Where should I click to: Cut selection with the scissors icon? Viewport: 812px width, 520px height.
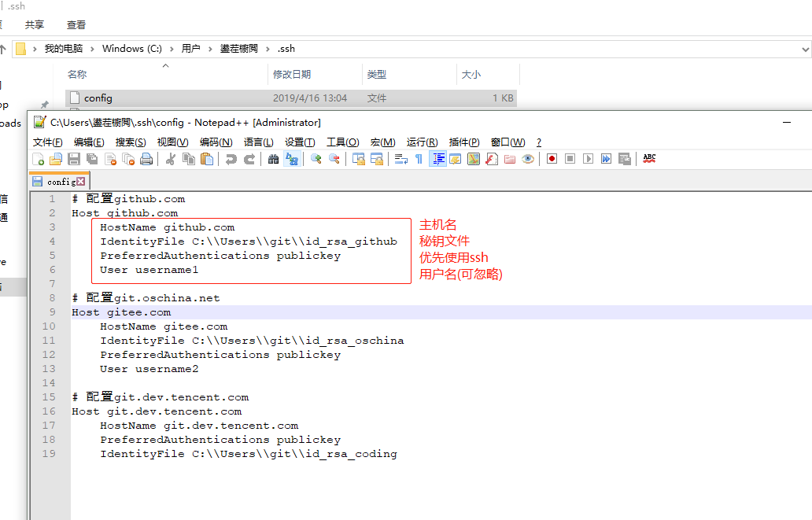pos(171,159)
